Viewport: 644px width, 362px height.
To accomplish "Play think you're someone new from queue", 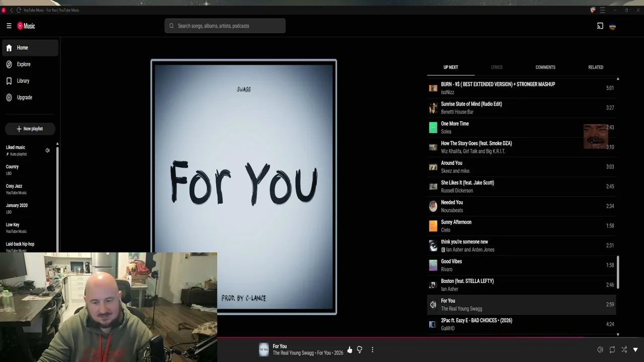I will click(x=521, y=245).
